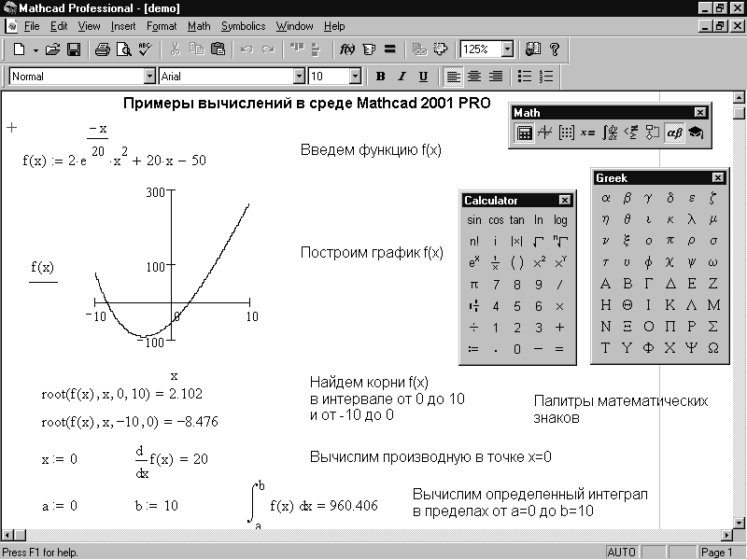This screenshot has width=747, height=560.
Task: Open the Graph palette in the Math toolbar
Action: (x=545, y=133)
